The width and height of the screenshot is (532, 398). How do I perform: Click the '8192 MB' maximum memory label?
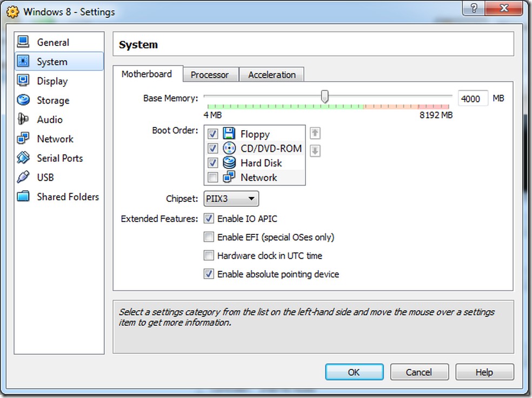pyautogui.click(x=436, y=115)
